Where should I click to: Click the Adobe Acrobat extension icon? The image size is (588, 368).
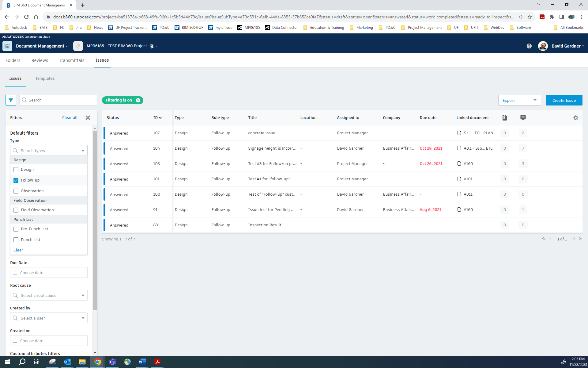click(x=542, y=17)
